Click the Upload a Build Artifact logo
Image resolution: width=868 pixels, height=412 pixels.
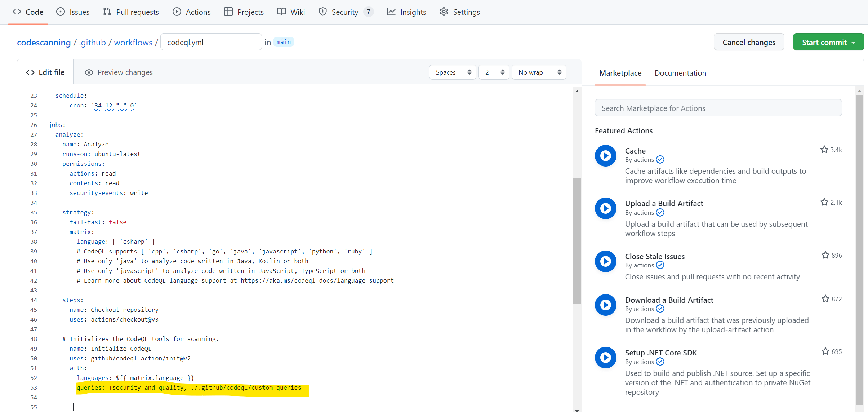click(x=605, y=208)
